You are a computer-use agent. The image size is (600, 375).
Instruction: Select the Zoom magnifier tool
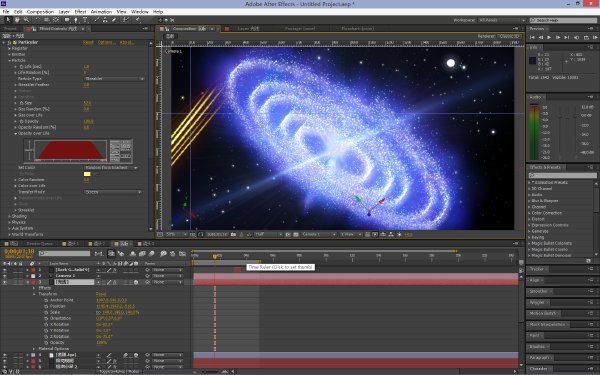click(26, 20)
